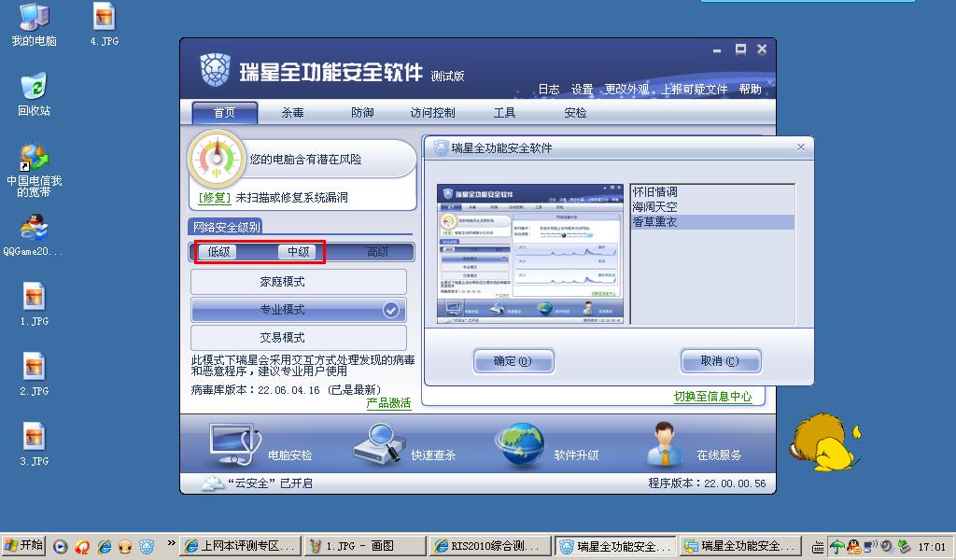This screenshot has width=956, height=560.
Task: Open 帮助 help menu
Action: pyautogui.click(x=750, y=89)
